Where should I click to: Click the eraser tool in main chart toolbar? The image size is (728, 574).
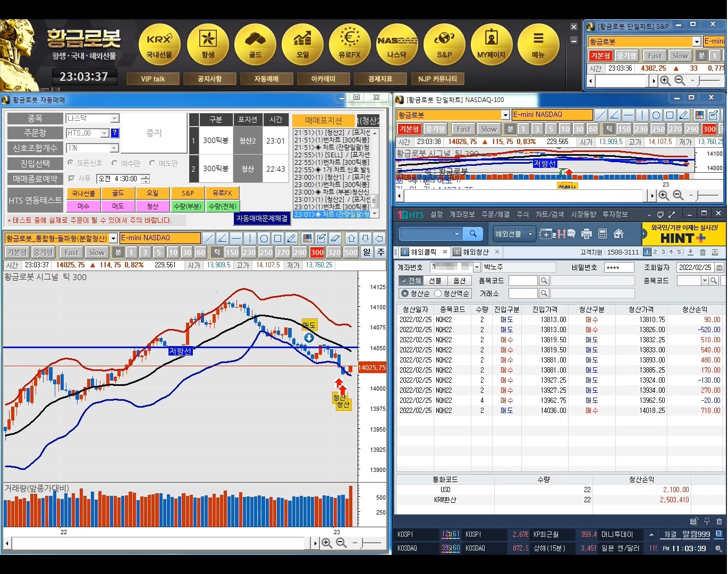(335, 238)
